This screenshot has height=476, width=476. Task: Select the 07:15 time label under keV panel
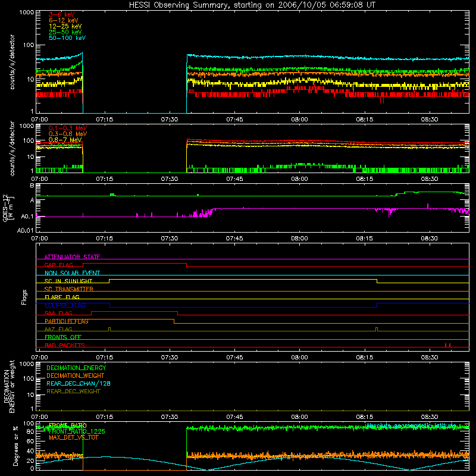click(105, 120)
